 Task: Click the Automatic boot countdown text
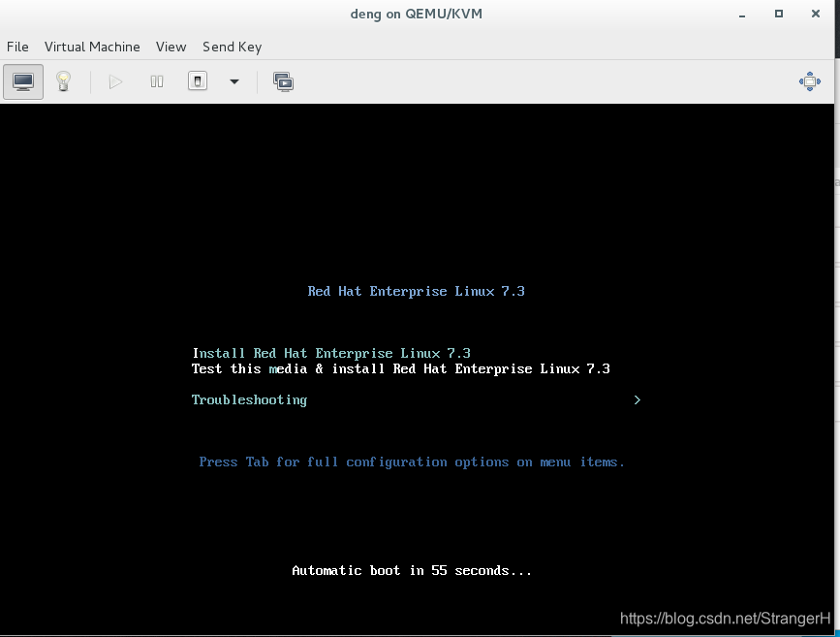click(x=412, y=570)
